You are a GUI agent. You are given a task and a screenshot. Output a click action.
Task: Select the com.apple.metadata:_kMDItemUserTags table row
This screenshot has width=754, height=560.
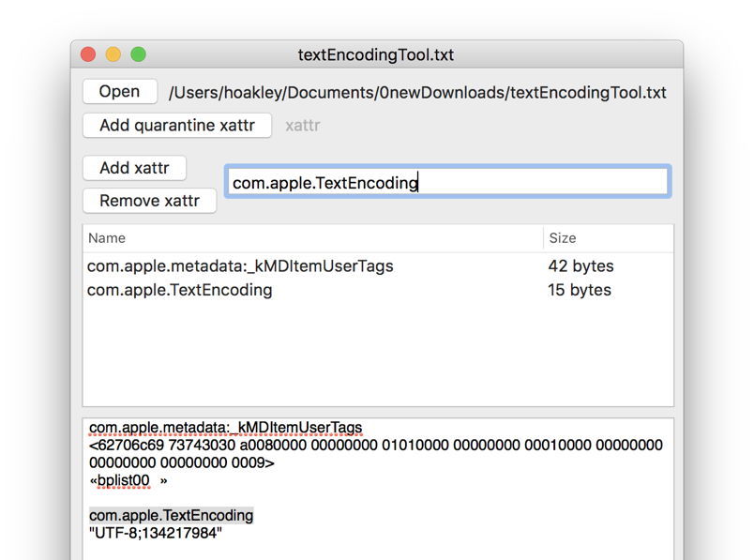click(x=240, y=266)
